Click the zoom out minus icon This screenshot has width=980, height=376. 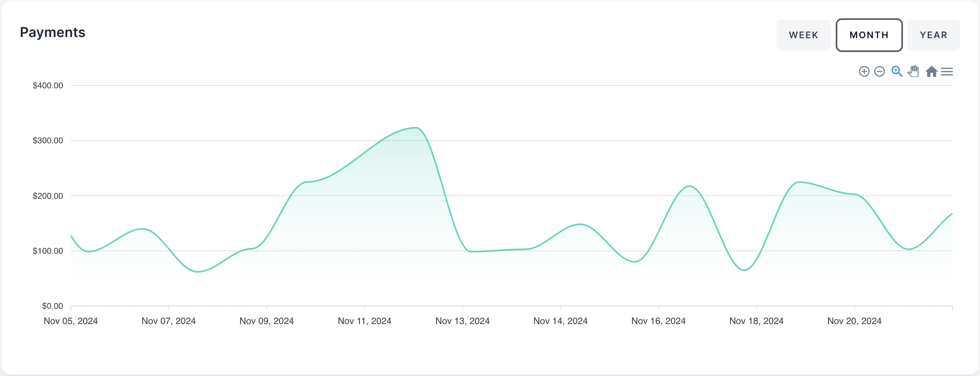pos(879,71)
